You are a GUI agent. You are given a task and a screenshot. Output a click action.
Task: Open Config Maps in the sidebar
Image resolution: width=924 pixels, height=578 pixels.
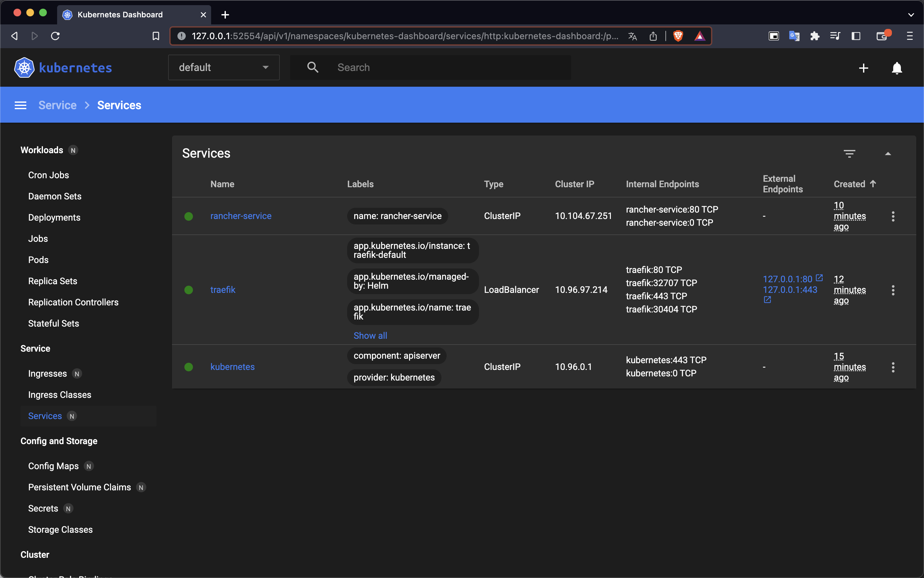54,466
